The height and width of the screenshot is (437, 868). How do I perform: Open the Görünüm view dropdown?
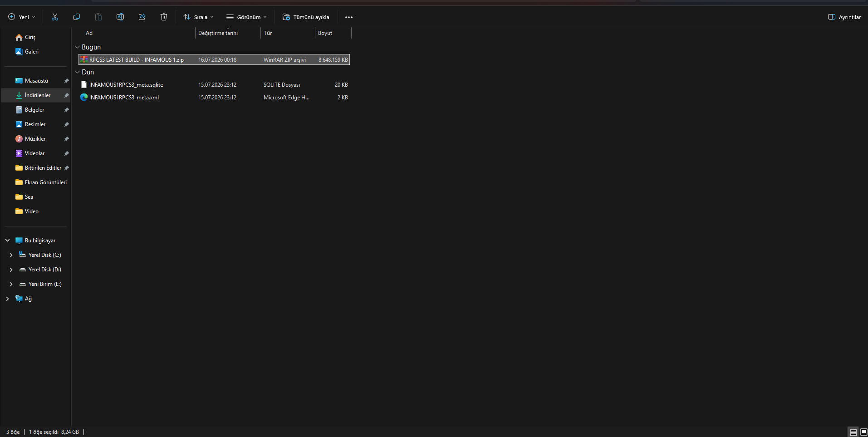(246, 17)
